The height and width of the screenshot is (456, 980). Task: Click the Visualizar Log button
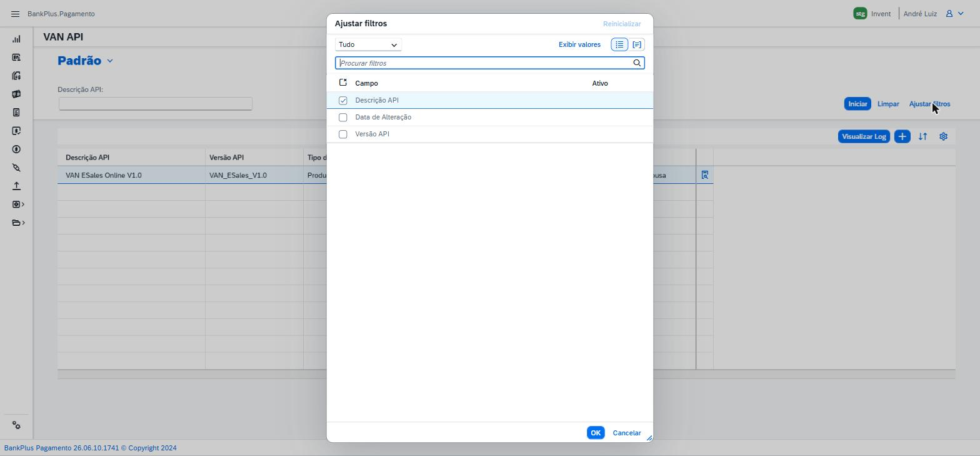[x=864, y=136]
